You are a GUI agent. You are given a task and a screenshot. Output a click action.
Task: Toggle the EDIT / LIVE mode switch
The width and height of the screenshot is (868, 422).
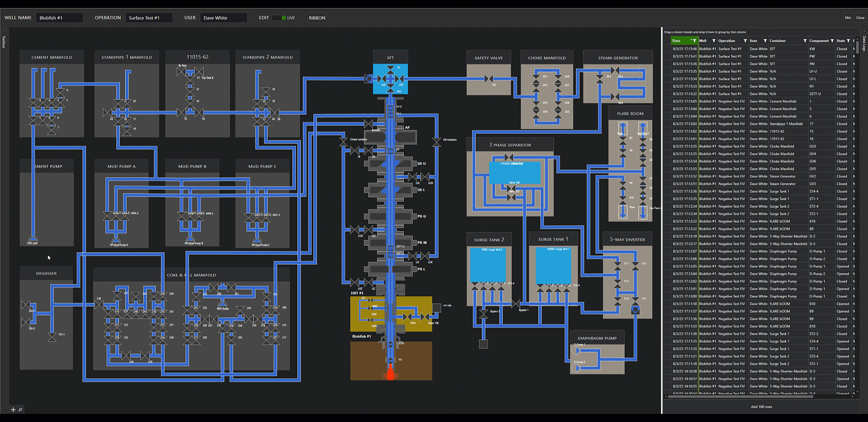278,18
